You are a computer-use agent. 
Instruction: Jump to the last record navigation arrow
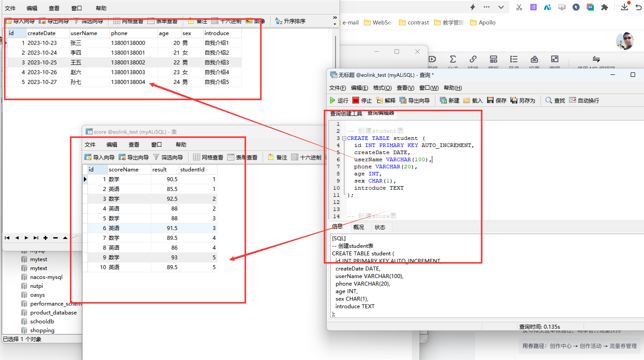tap(36, 238)
